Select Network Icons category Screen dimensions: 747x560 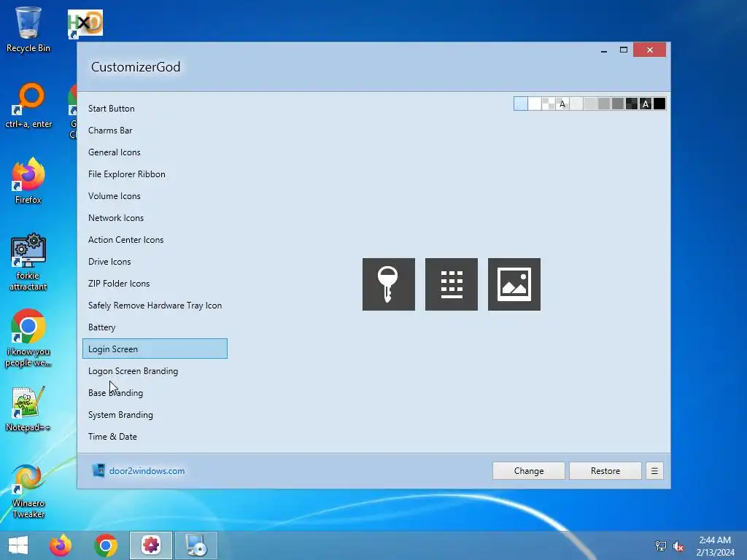(x=155, y=218)
